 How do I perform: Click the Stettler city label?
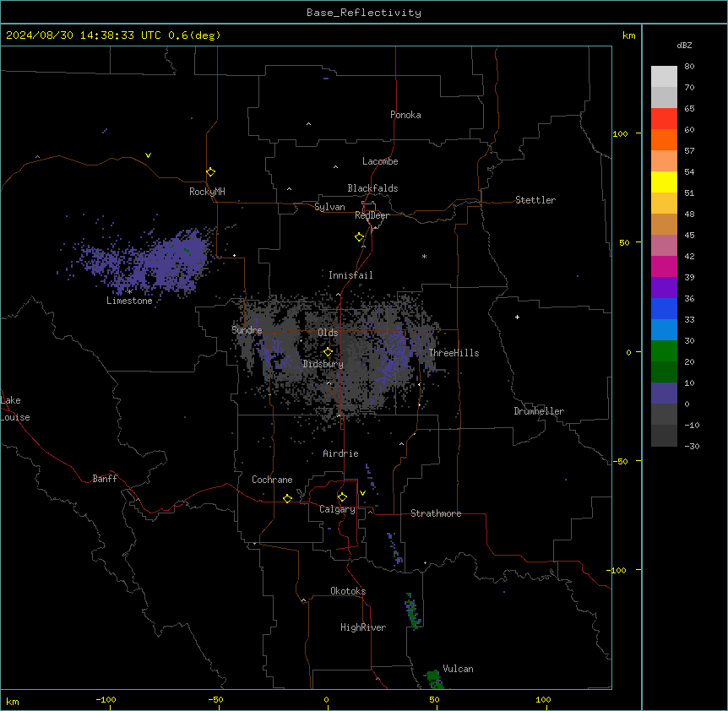click(535, 200)
